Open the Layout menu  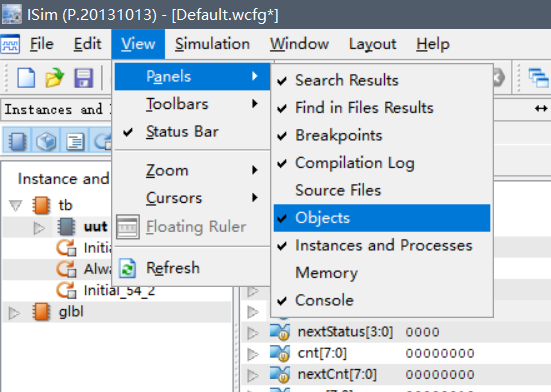(372, 44)
